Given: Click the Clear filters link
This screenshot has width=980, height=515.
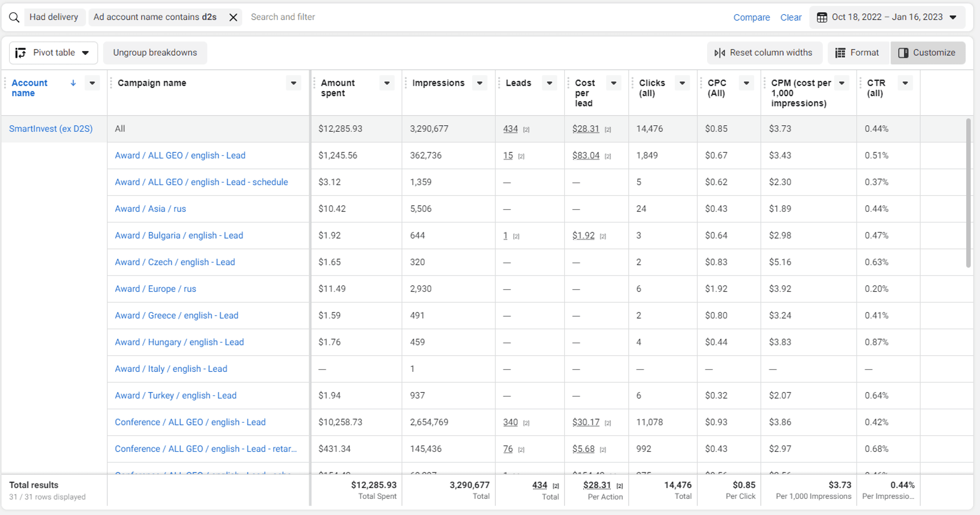Looking at the screenshot, I should coord(791,17).
